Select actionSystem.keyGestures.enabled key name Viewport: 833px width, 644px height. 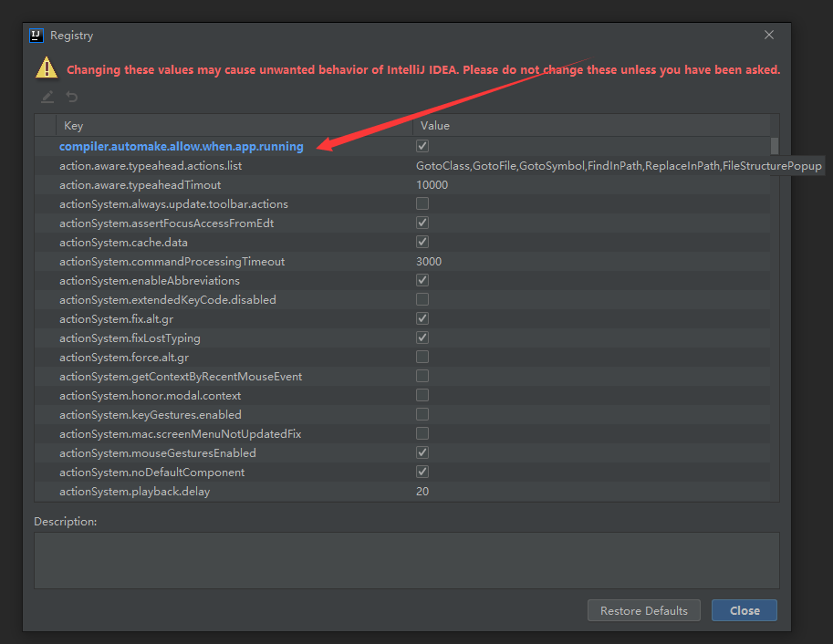coord(151,415)
